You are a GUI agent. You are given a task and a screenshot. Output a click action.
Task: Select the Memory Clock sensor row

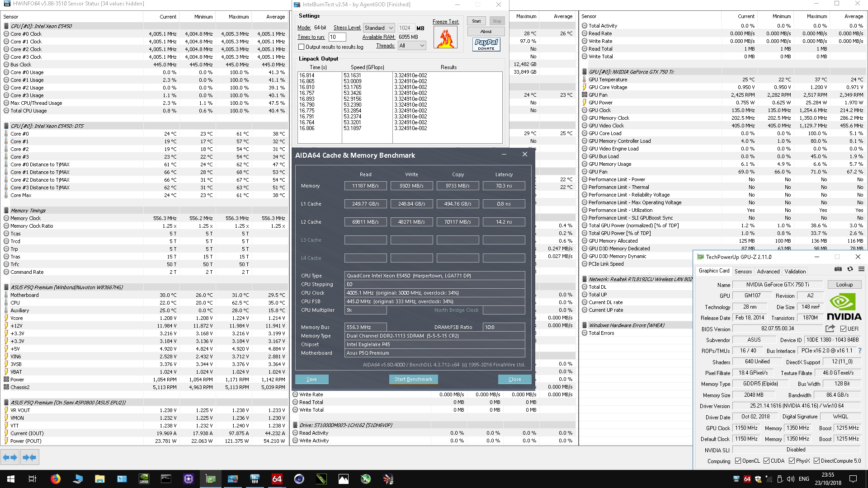pos(145,218)
